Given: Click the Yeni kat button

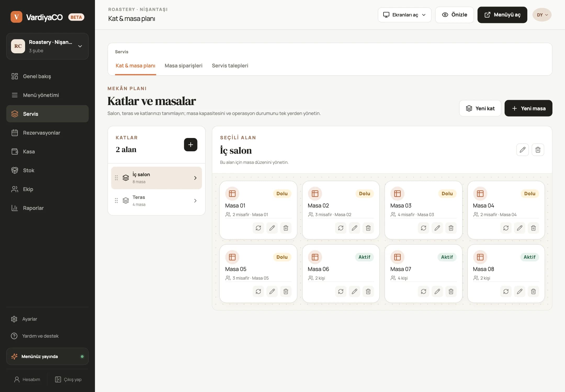Looking at the screenshot, I should 480,108.
